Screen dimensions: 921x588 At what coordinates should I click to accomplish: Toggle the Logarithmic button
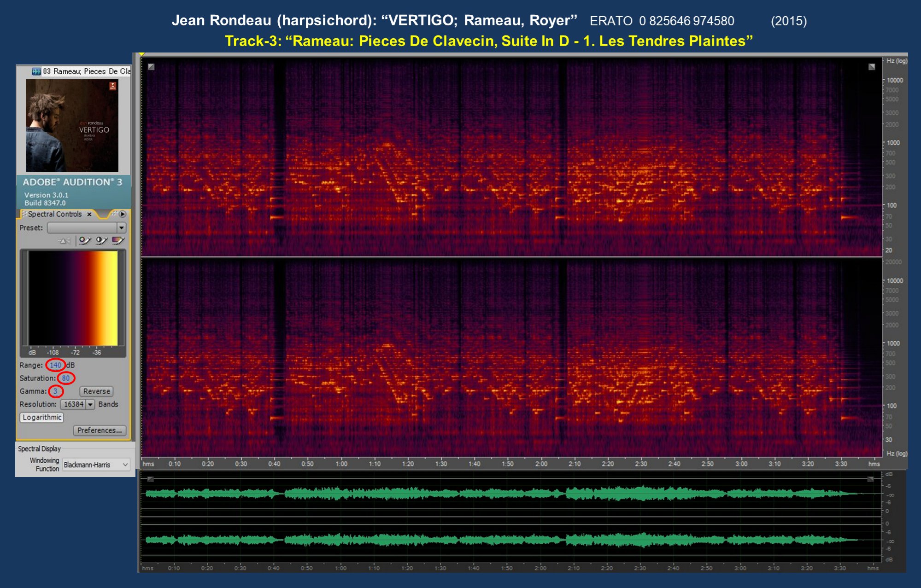pos(42,417)
